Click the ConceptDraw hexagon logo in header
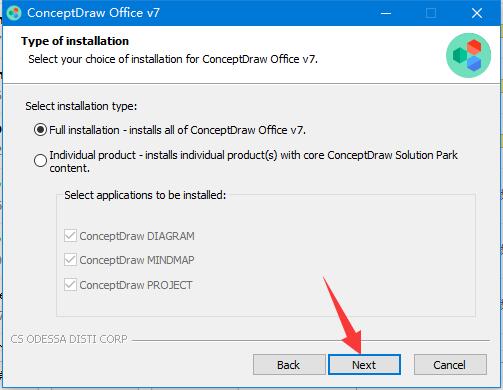 tap(468, 55)
